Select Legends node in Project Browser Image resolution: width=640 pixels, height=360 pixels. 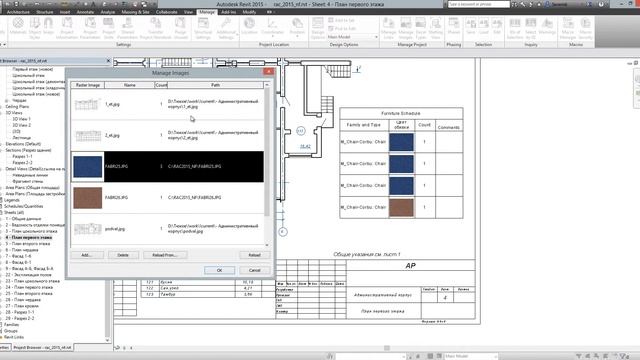click(x=11, y=200)
